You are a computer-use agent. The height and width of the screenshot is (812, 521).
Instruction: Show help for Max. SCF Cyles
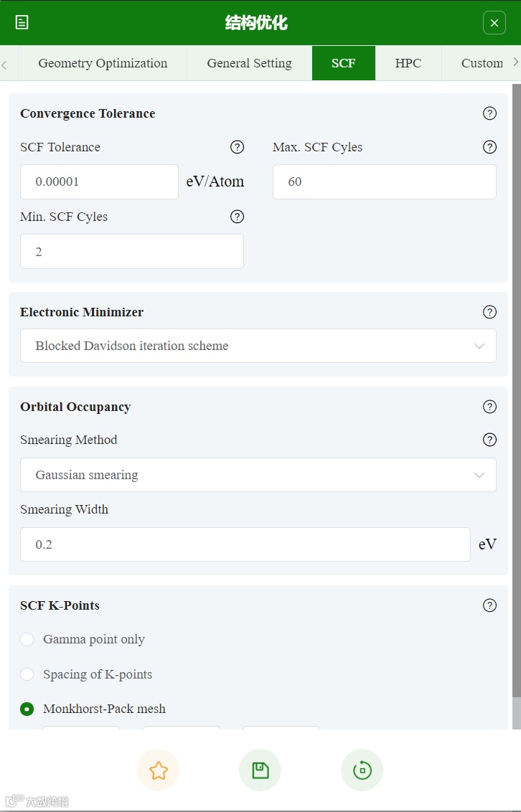point(489,147)
